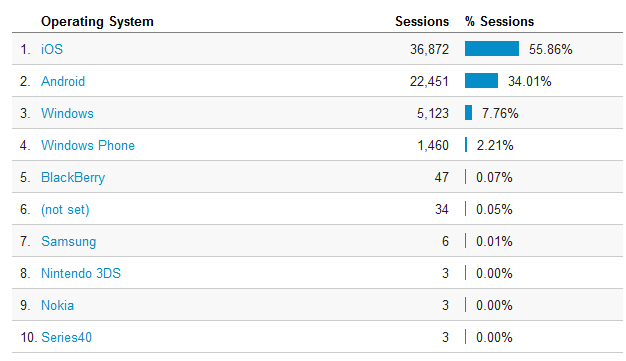Viewport: 626px width, 361px height.
Task: Sort by Operating System column header
Action: click(x=97, y=22)
